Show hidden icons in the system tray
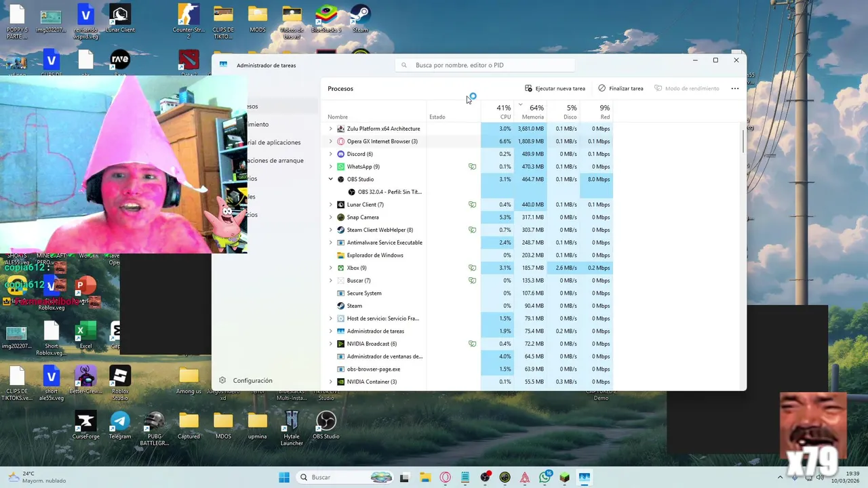Image resolution: width=868 pixels, height=488 pixels. 780,477
